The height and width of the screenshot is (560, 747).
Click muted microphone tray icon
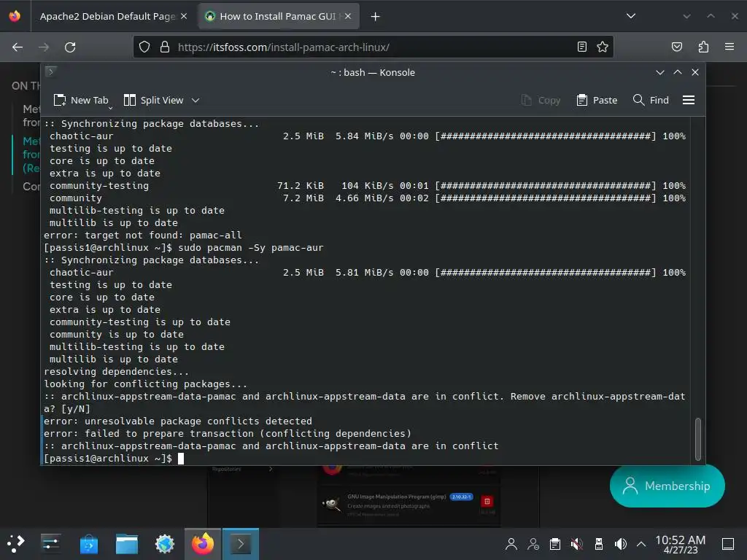click(576, 544)
